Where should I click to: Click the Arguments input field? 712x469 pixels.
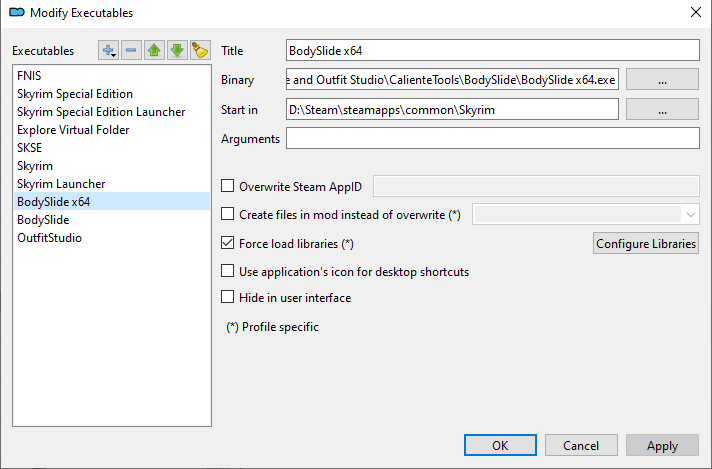(x=493, y=138)
